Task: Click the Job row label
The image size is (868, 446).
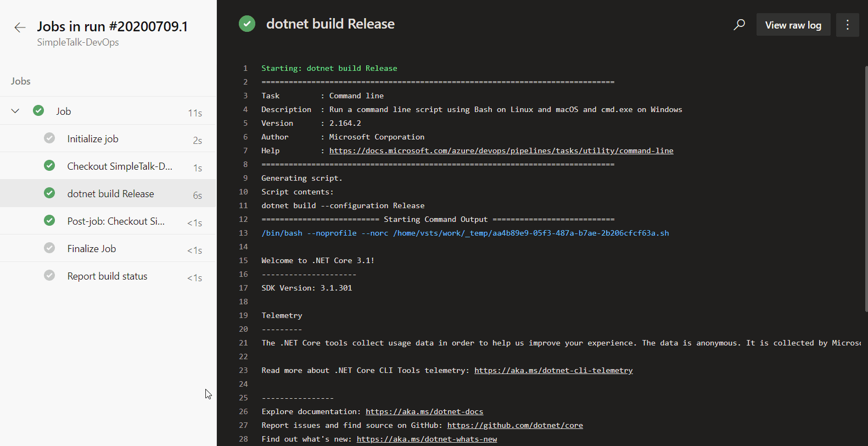Action: pos(64,112)
